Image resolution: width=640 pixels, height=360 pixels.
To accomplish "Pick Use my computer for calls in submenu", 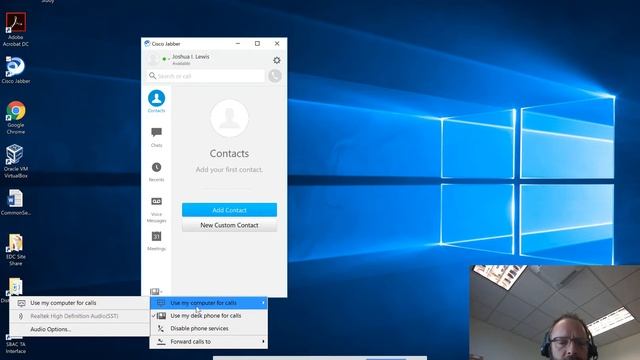I will [80, 303].
